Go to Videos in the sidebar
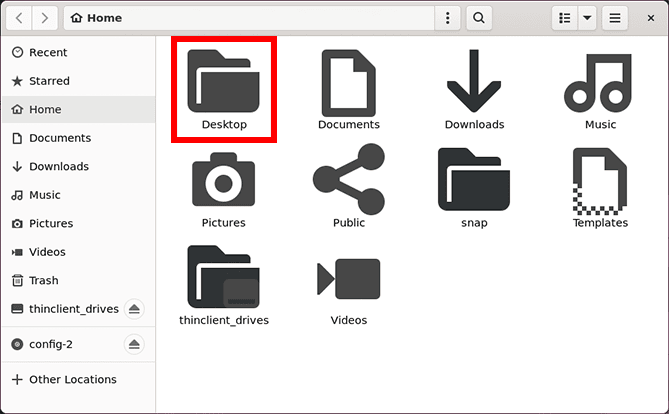Image resolution: width=669 pixels, height=414 pixels. 79,252
